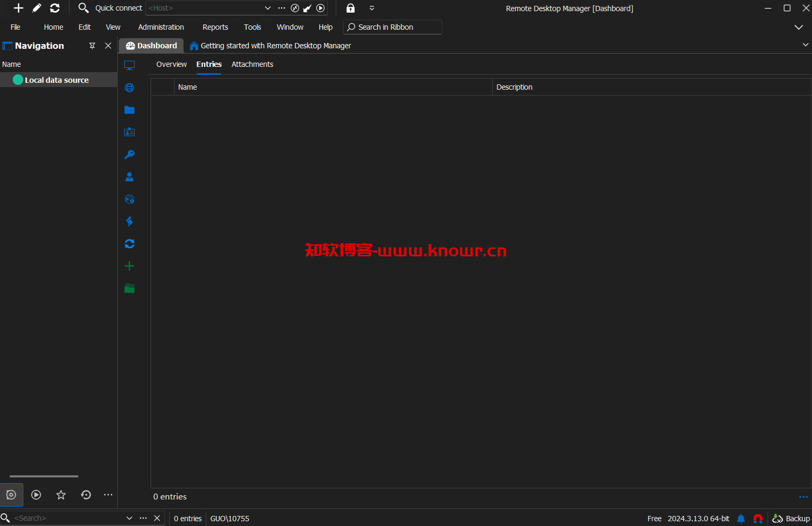
Task: Click the recent history icon in footer
Action: (86, 495)
